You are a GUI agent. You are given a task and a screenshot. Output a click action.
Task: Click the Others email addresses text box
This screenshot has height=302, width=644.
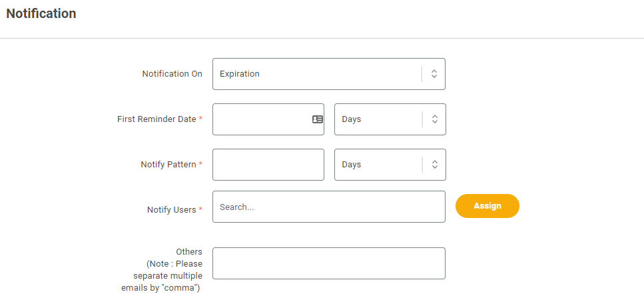[328, 263]
